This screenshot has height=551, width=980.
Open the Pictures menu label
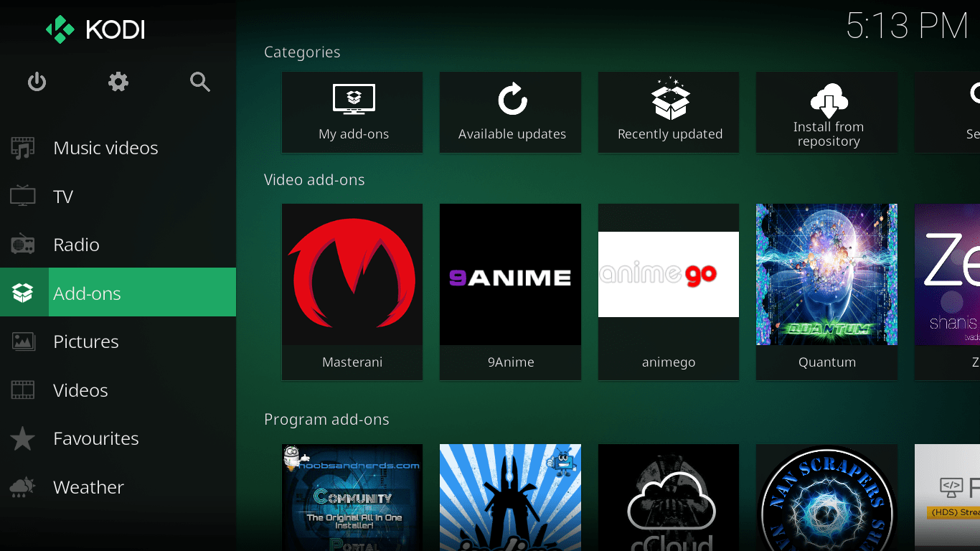pyautogui.click(x=86, y=342)
